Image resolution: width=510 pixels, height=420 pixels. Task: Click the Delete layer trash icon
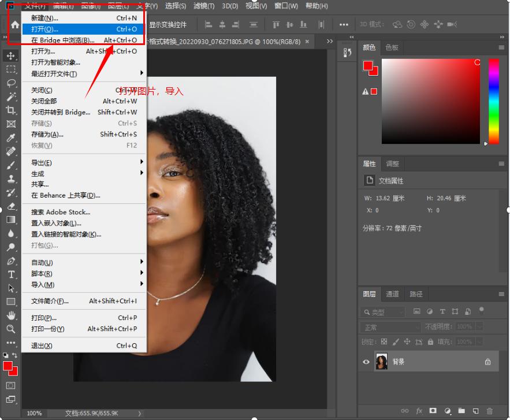tap(490, 411)
